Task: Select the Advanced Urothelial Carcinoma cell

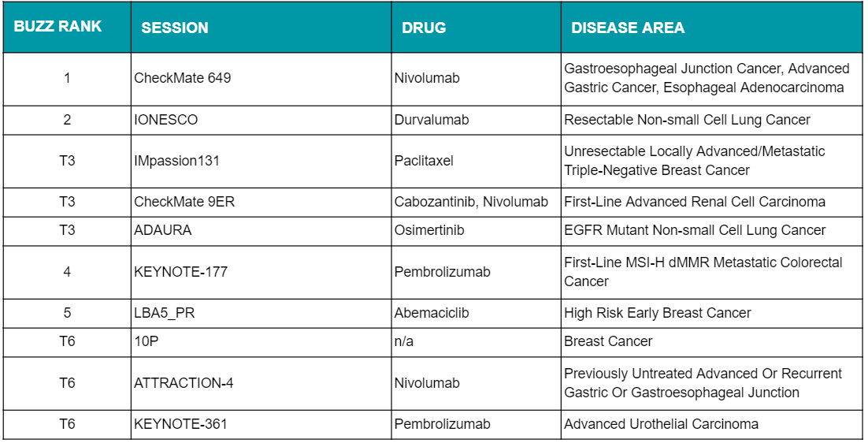Action: click(x=712, y=425)
